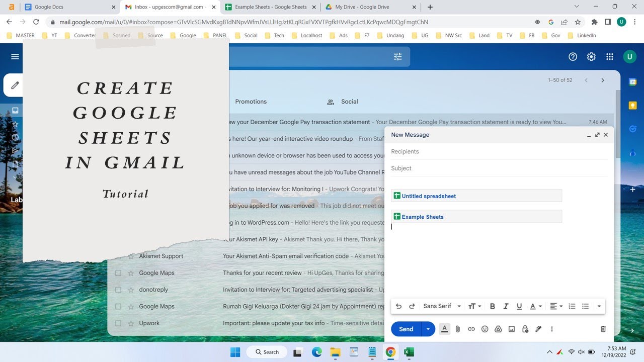644x362 pixels.
Task: Open new browser tab
Action: pos(430,7)
